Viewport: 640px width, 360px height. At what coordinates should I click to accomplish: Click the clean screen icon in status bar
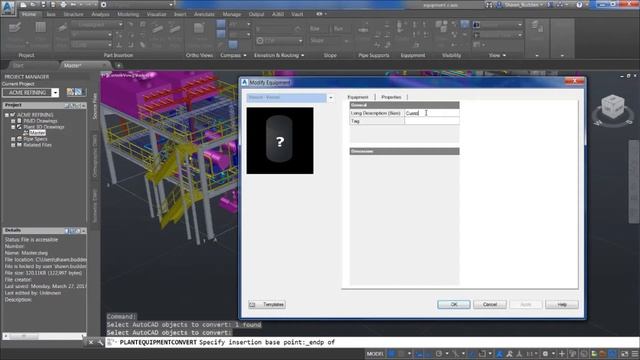(624, 354)
